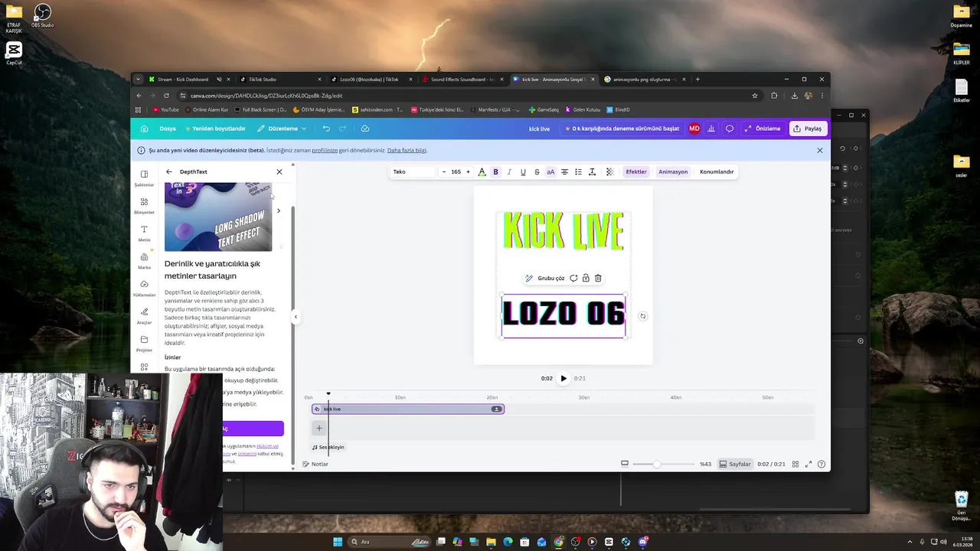Toggle bold formatting
This screenshot has height=551, width=980.
click(495, 171)
